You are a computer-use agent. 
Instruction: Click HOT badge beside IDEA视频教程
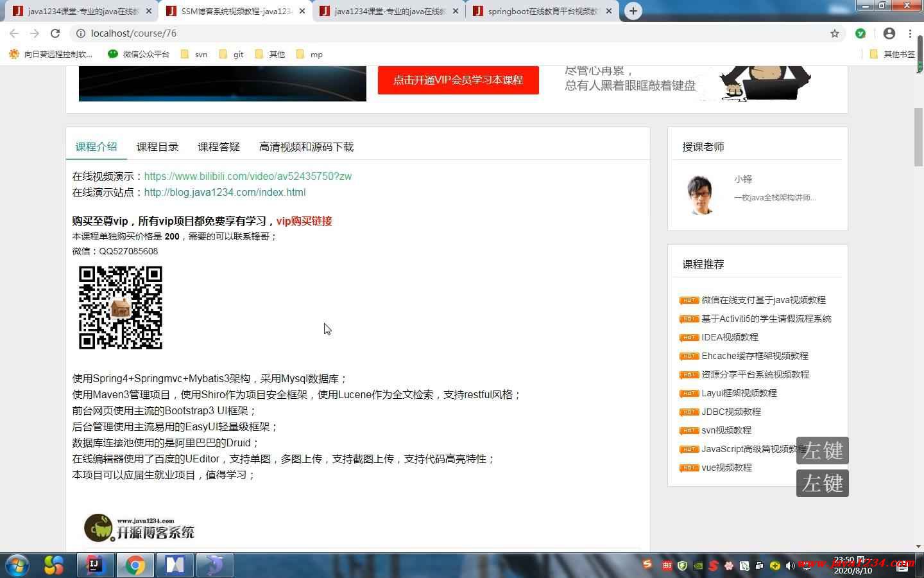click(x=689, y=337)
